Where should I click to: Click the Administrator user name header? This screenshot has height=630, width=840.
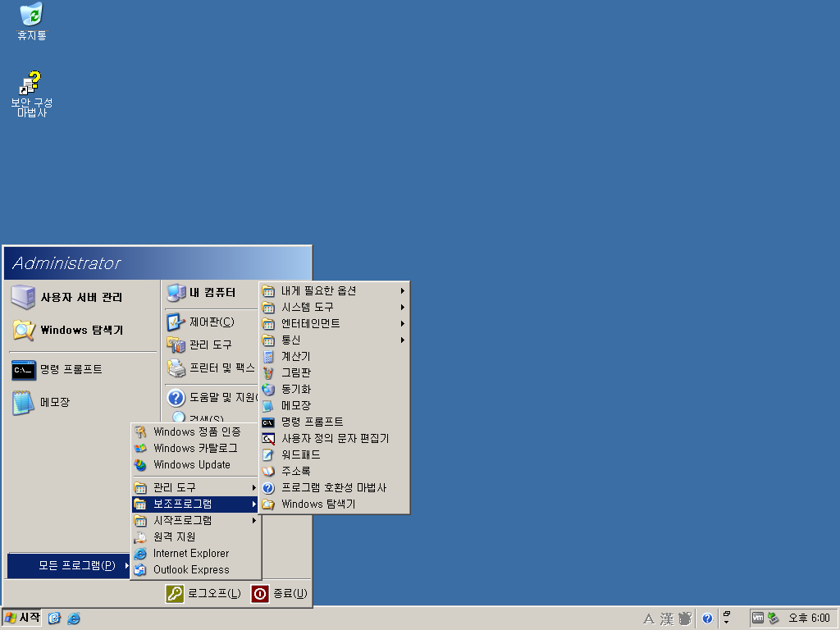pos(66,263)
